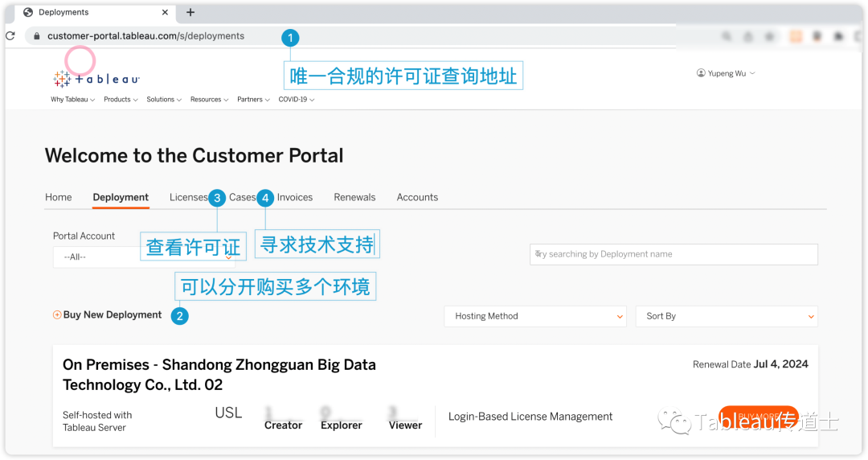
Task: Switch to the Home tab
Action: [59, 197]
